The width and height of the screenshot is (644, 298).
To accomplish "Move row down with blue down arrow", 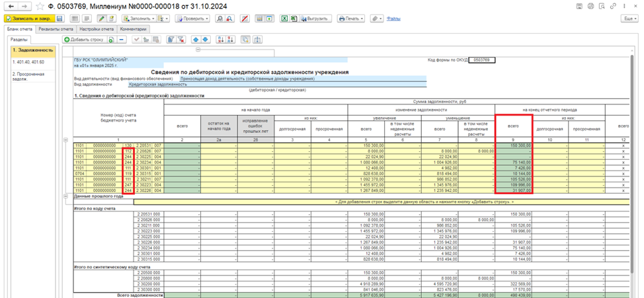I will point(206,40).
